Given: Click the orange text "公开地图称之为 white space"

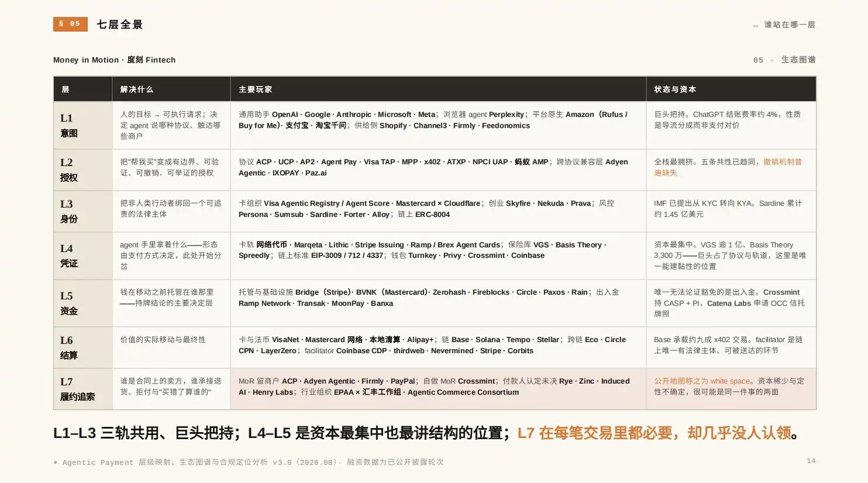Looking at the screenshot, I should (702, 381).
